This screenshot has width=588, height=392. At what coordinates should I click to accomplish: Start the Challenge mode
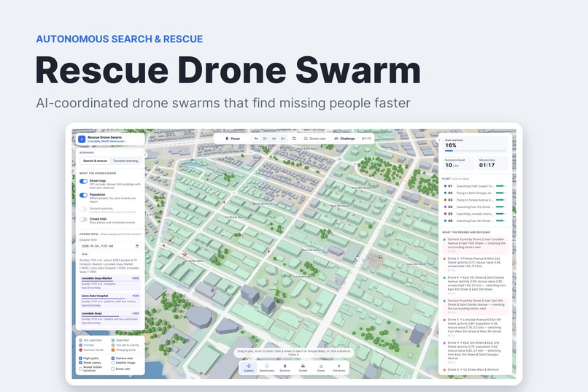(344, 139)
